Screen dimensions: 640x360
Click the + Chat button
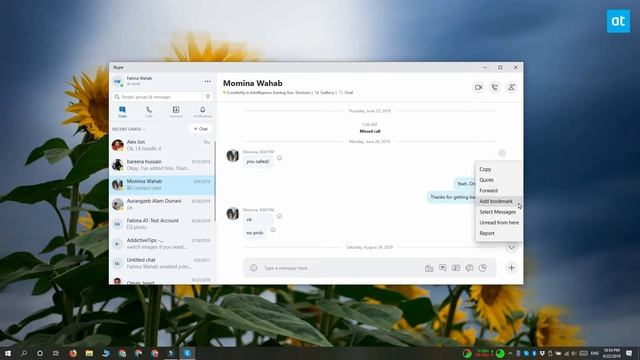[x=200, y=129]
